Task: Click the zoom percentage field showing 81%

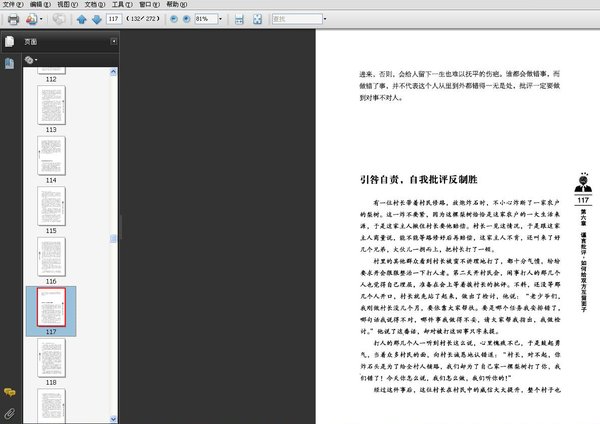Action: click(206, 19)
